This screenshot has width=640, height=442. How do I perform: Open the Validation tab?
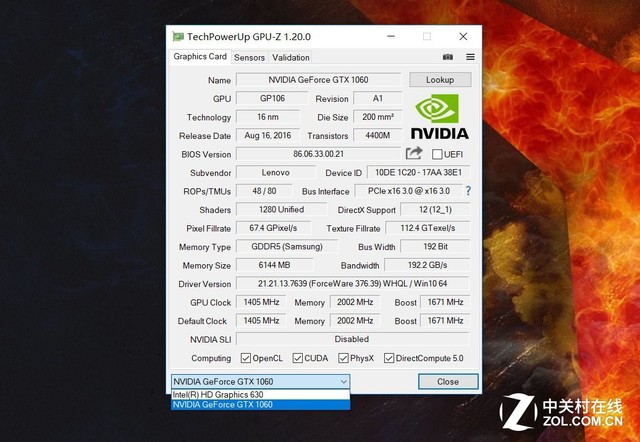(x=291, y=58)
